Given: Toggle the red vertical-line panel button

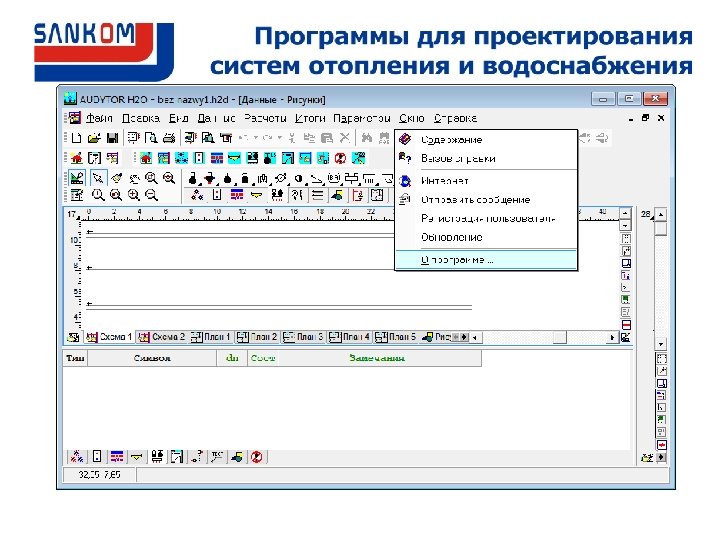Looking at the screenshot, I should click(357, 195).
